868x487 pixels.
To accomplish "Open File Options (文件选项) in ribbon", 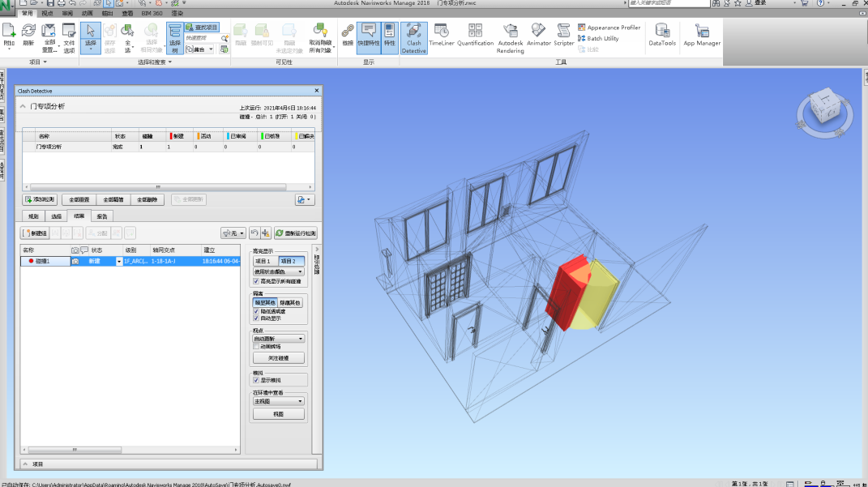I will (69, 37).
